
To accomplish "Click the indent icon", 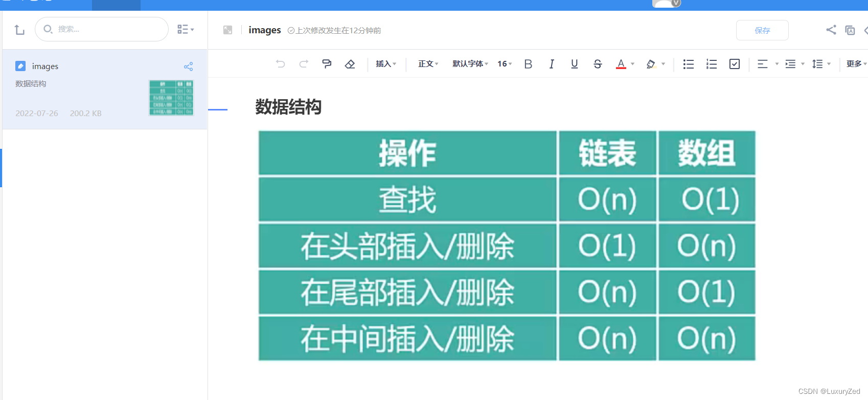I will pyautogui.click(x=790, y=64).
